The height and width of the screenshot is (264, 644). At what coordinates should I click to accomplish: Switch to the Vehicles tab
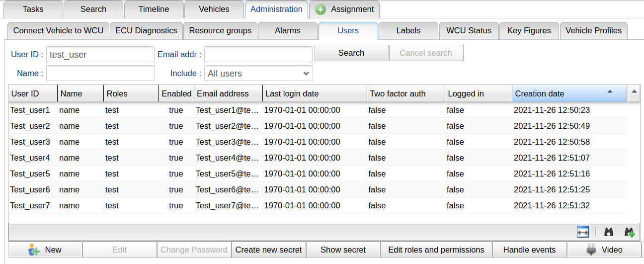coord(214,9)
